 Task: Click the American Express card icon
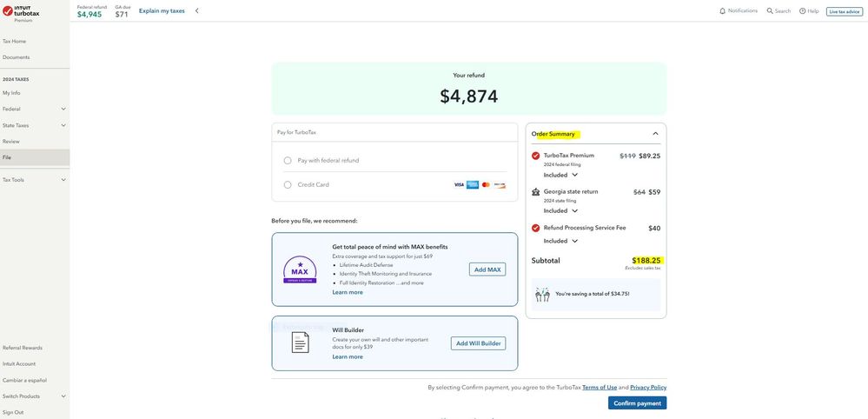coord(472,185)
